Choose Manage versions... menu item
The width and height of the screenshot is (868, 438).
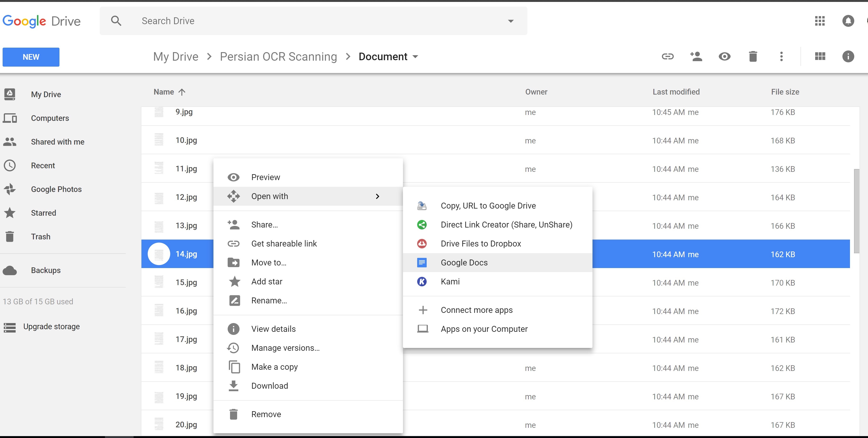click(x=308, y=348)
